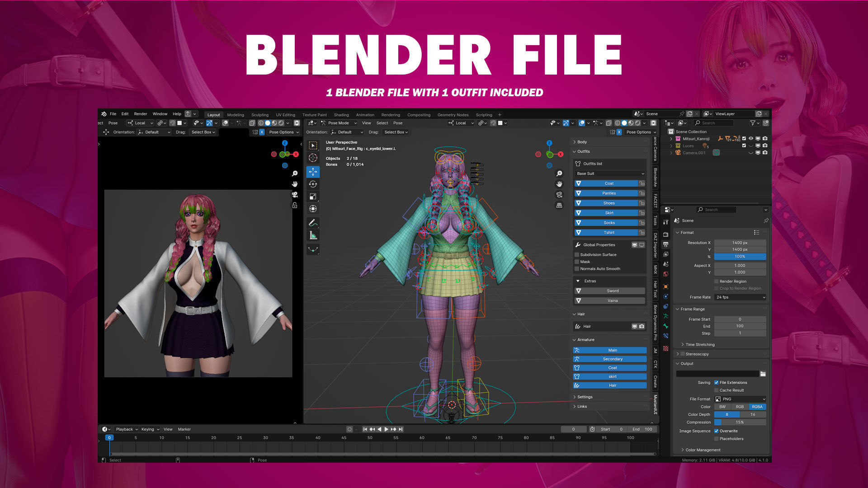Open the Object properties tab icon
Image resolution: width=868 pixels, height=488 pixels.
click(665, 286)
